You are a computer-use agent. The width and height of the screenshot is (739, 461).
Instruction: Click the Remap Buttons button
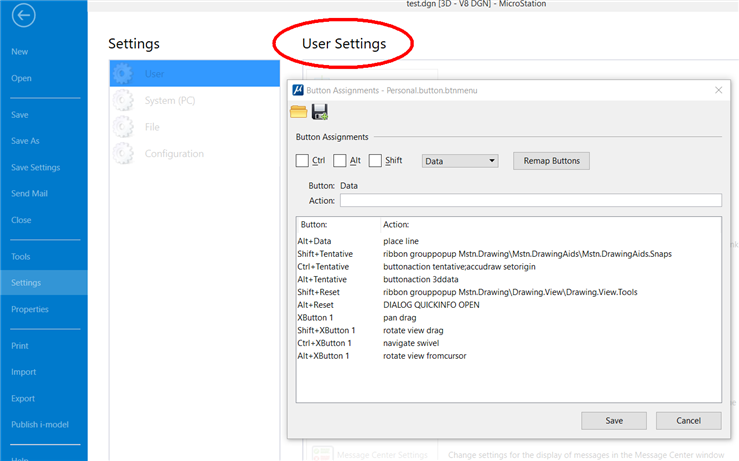pos(551,161)
